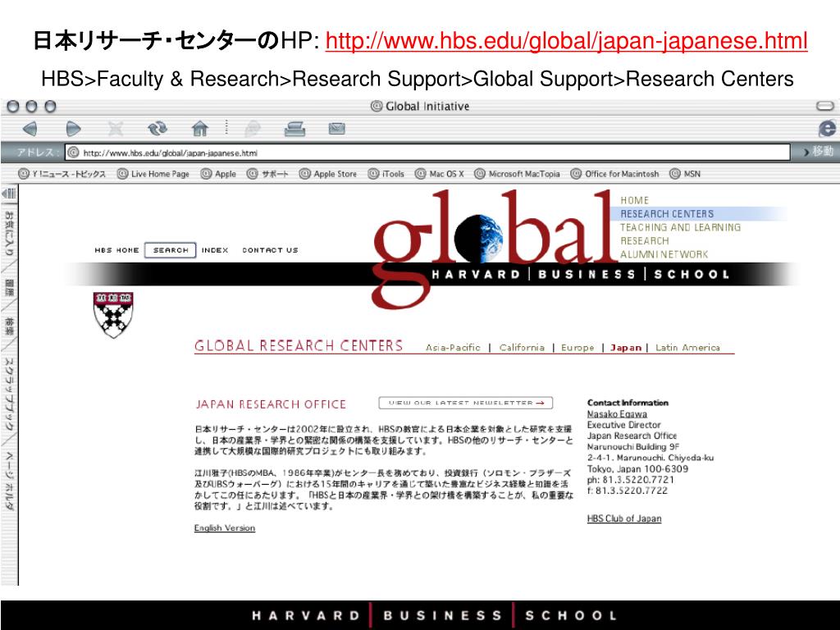This screenshot has width=840, height=630.
Task: Select RESEARCH CENTERS menu item
Action: tap(667, 214)
